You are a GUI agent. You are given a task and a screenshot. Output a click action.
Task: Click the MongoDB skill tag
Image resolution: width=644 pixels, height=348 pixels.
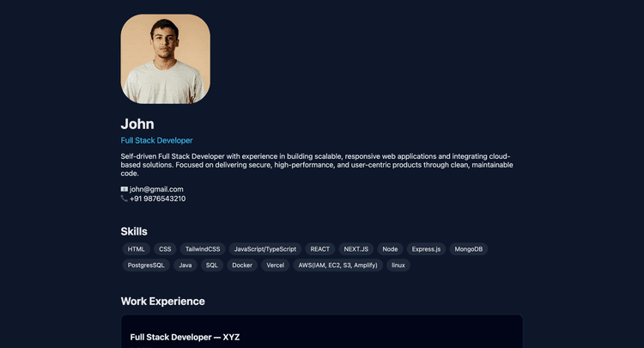point(469,249)
